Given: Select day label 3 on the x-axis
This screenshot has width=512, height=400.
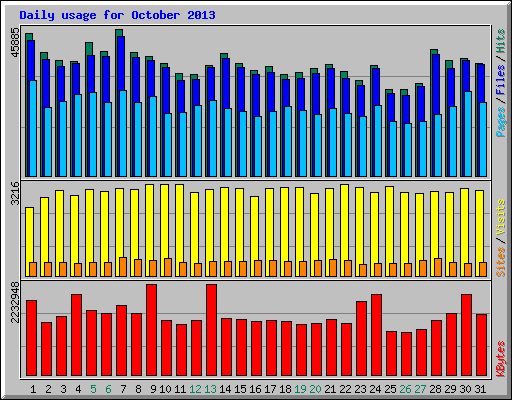Looking at the screenshot, I should pyautogui.click(x=63, y=389).
